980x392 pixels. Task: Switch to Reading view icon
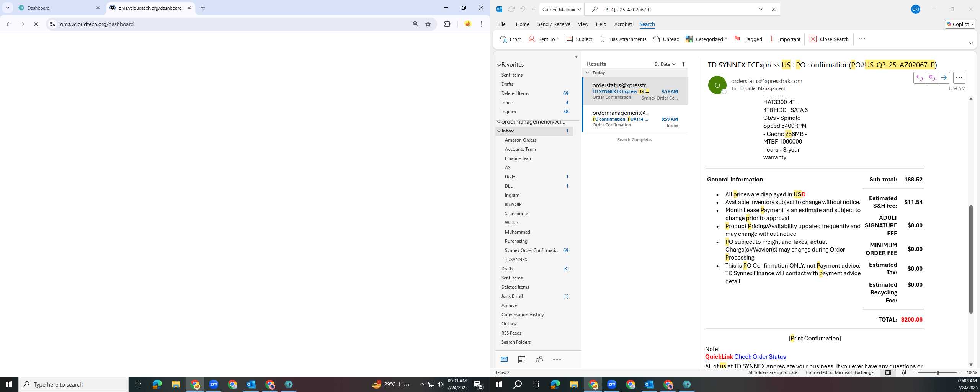[903, 372]
